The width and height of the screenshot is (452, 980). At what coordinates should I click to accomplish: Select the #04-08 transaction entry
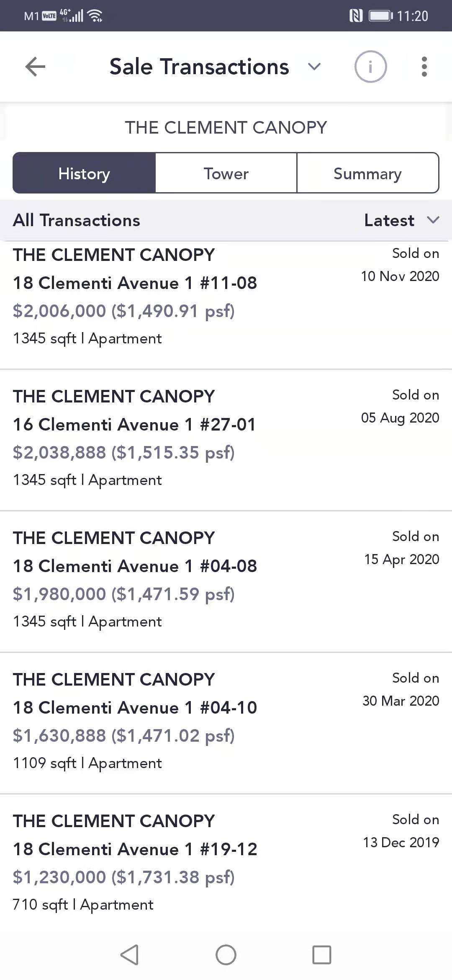(226, 580)
